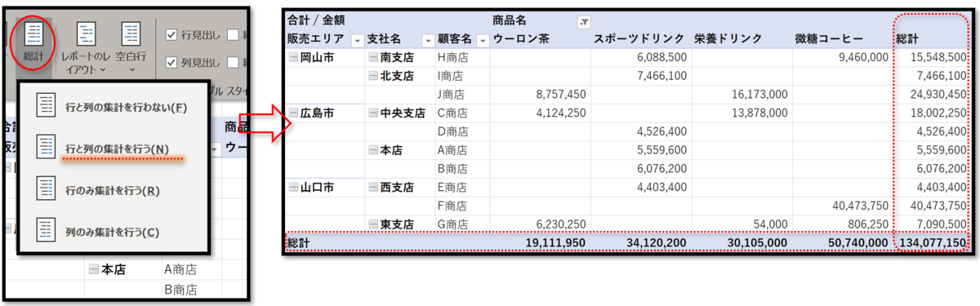The width and height of the screenshot is (980, 306).
Task: Open the 商品名 filter button
Action: [x=584, y=22]
